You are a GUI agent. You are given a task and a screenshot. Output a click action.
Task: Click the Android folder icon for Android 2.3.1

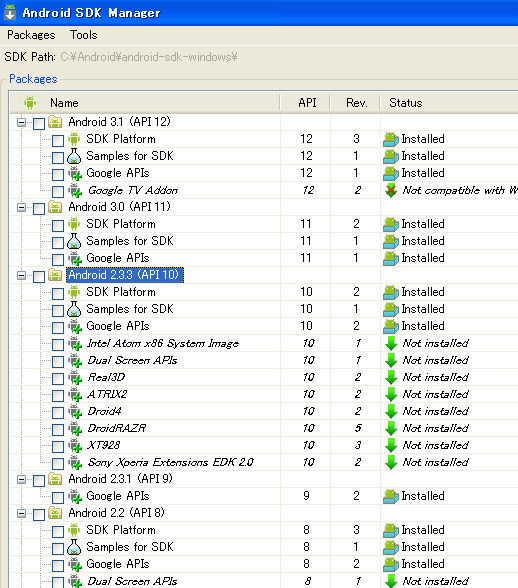click(55, 479)
